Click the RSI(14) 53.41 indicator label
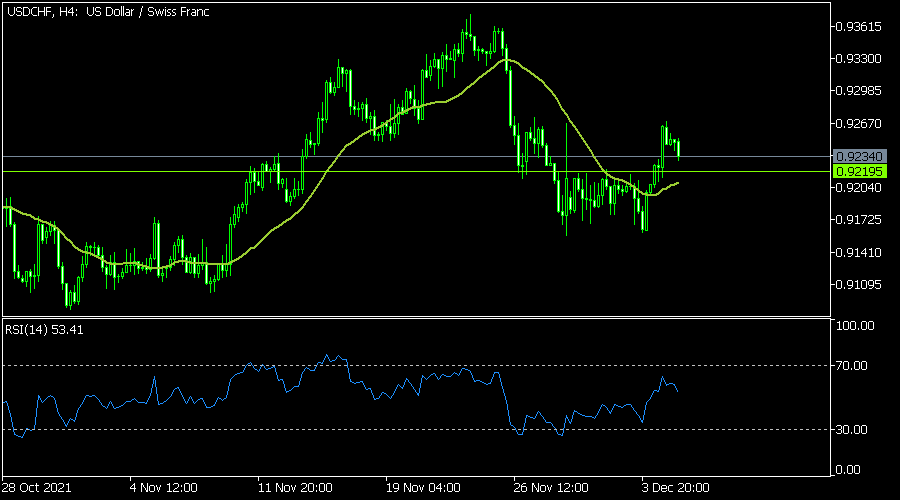 point(44,330)
